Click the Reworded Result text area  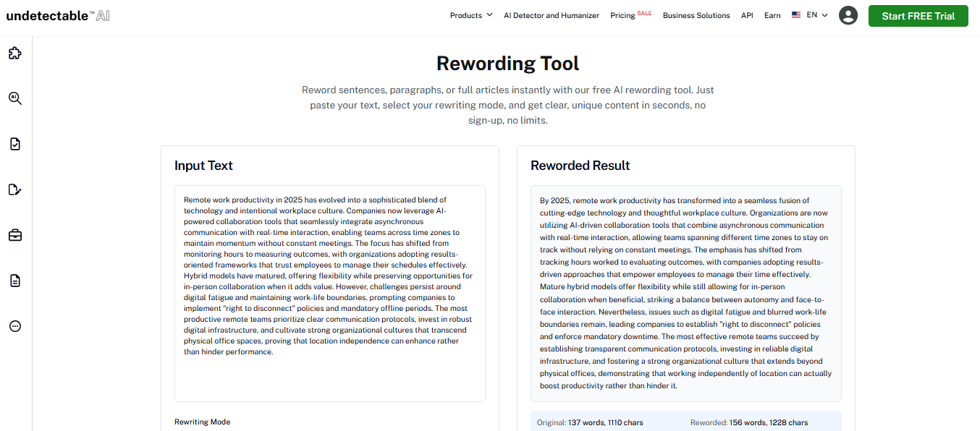tap(685, 293)
